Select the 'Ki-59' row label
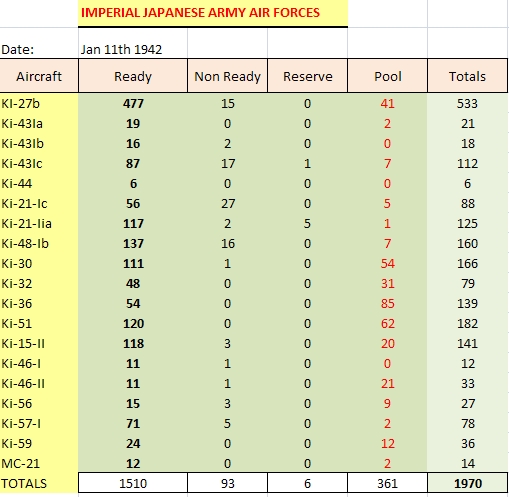Viewport: 509px width, 497px height. pos(39,444)
